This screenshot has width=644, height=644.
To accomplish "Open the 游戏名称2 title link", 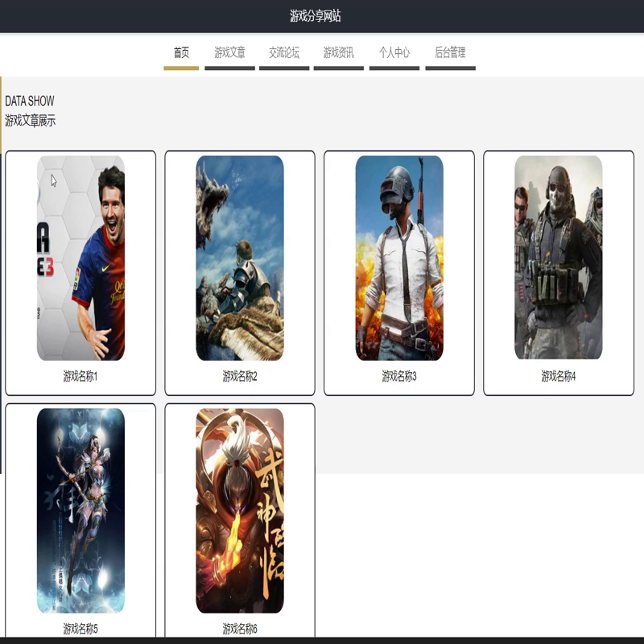I will tap(240, 376).
